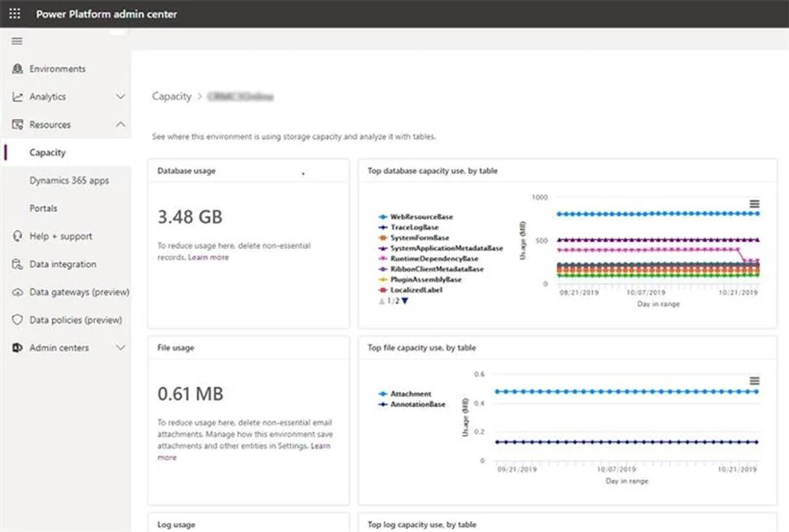Image resolution: width=789 pixels, height=532 pixels.
Task: Toggle LocalizedLabel legend series
Action: click(410, 290)
